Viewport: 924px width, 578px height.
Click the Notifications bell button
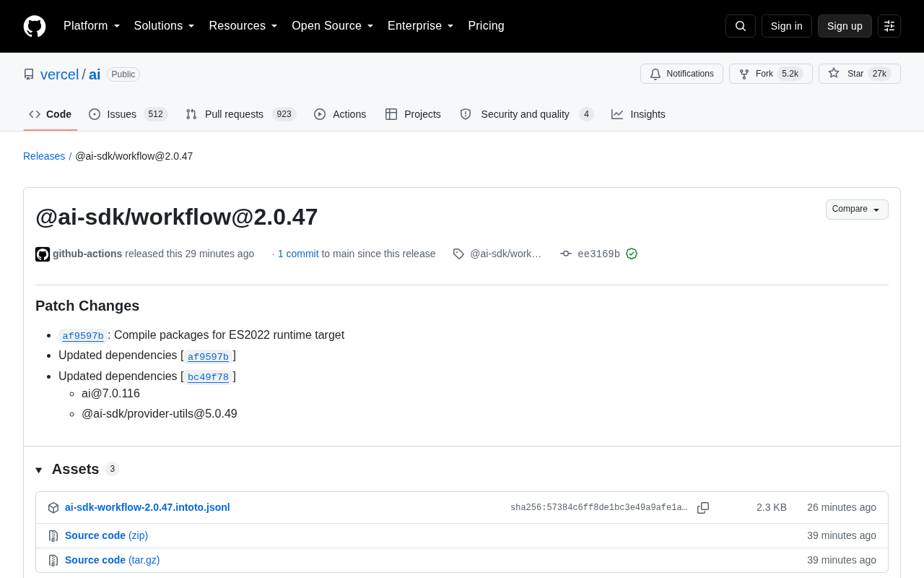pyautogui.click(x=681, y=74)
